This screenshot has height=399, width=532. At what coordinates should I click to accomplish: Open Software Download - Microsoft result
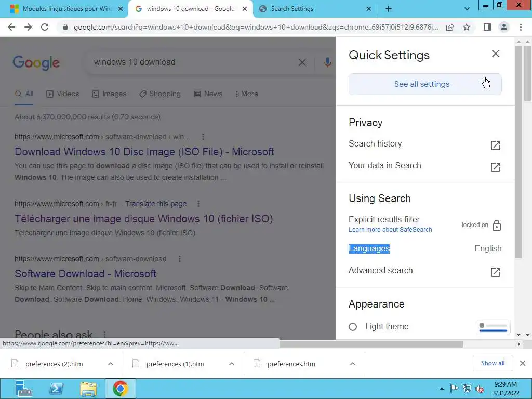point(85,274)
